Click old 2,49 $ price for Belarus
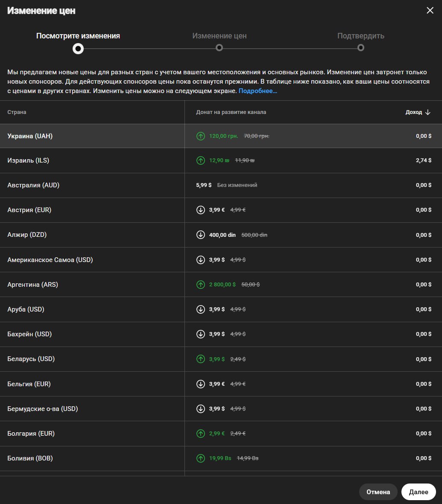This screenshot has height=504, width=442. (238, 359)
